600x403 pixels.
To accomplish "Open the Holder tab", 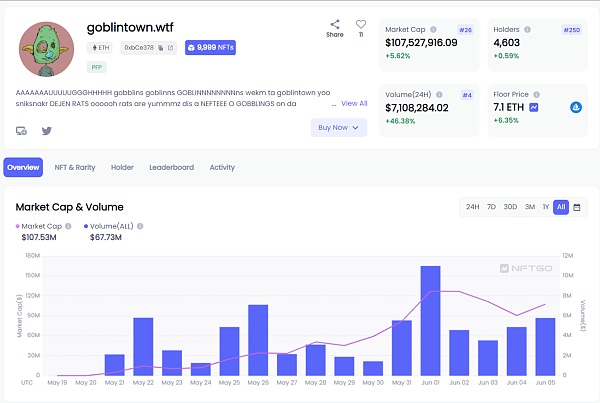I will pyautogui.click(x=122, y=167).
